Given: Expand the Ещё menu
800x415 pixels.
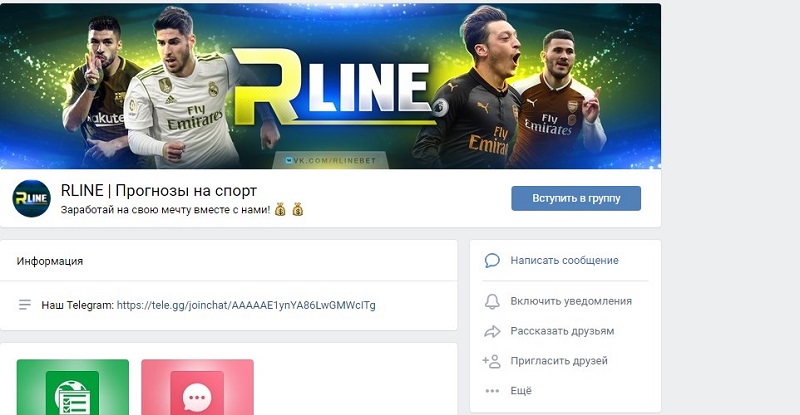Looking at the screenshot, I should (521, 390).
